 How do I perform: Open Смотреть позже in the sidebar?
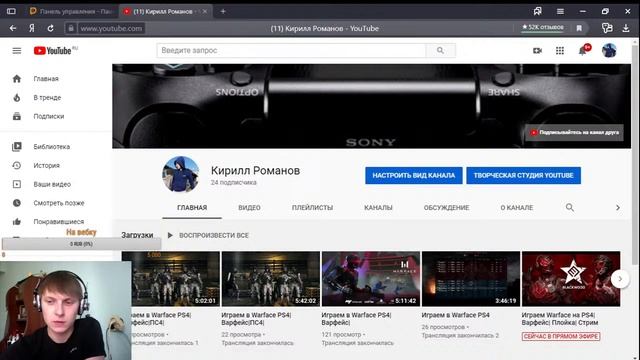pyautogui.click(x=58, y=203)
